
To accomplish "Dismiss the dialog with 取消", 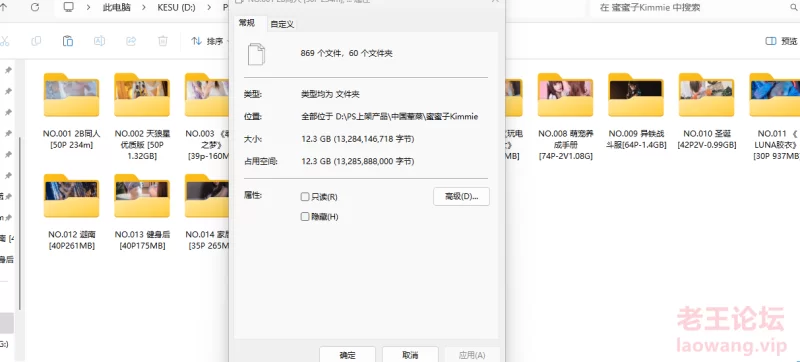I will coord(410,355).
